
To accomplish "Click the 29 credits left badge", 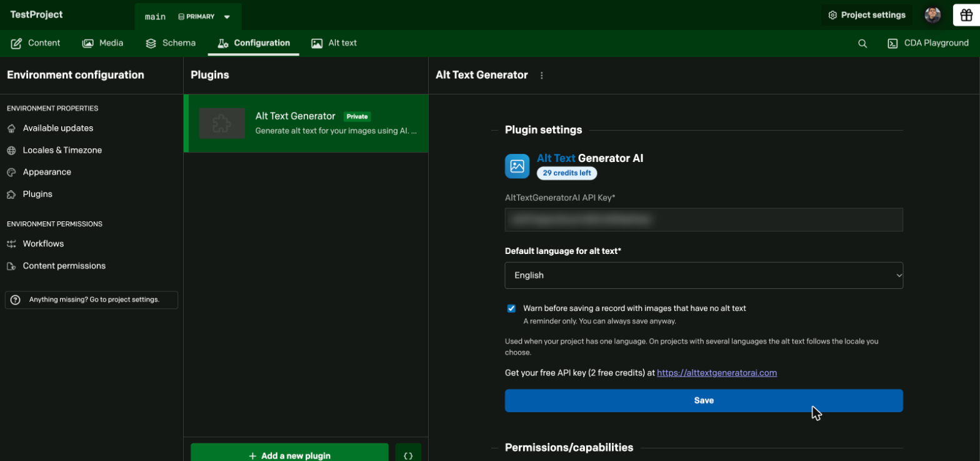I will point(567,173).
